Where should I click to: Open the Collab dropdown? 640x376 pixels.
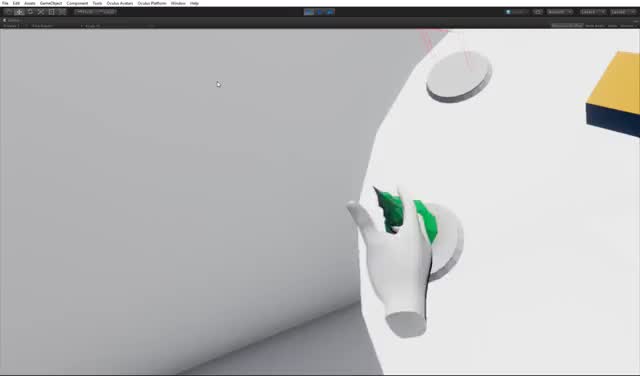point(517,12)
